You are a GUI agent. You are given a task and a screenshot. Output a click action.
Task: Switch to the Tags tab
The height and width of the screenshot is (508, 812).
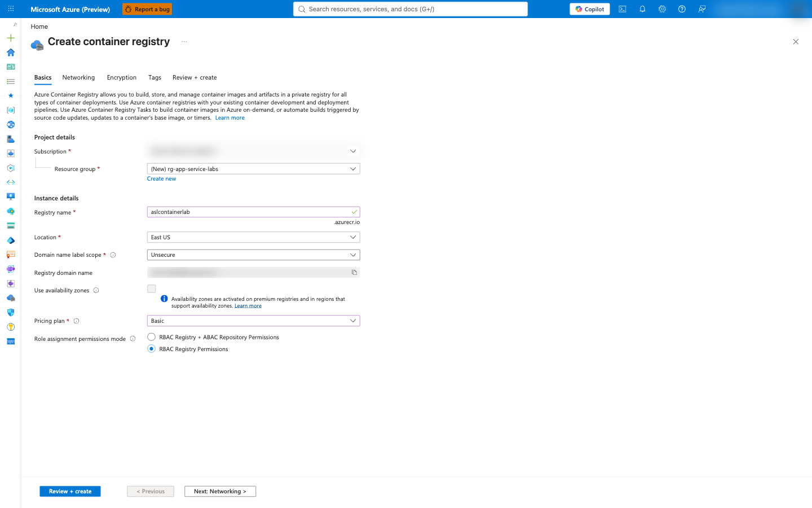tap(155, 77)
